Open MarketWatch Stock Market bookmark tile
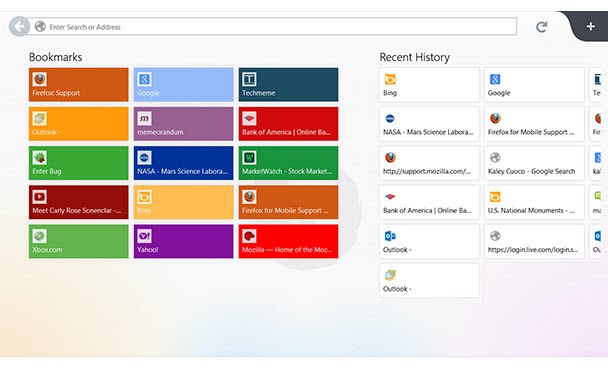608x368 pixels. [288, 163]
